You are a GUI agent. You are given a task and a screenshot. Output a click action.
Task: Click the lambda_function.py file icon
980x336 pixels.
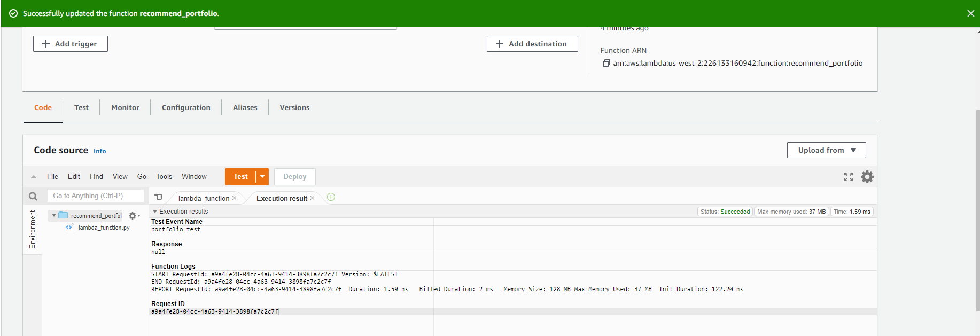(x=69, y=228)
